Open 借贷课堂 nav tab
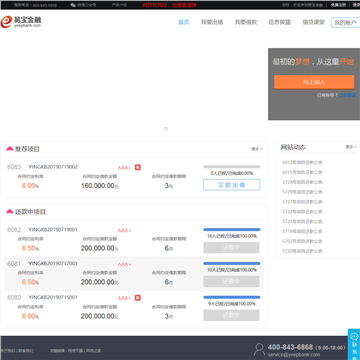Image resolution: width=360 pixels, height=360 pixels. (313, 22)
